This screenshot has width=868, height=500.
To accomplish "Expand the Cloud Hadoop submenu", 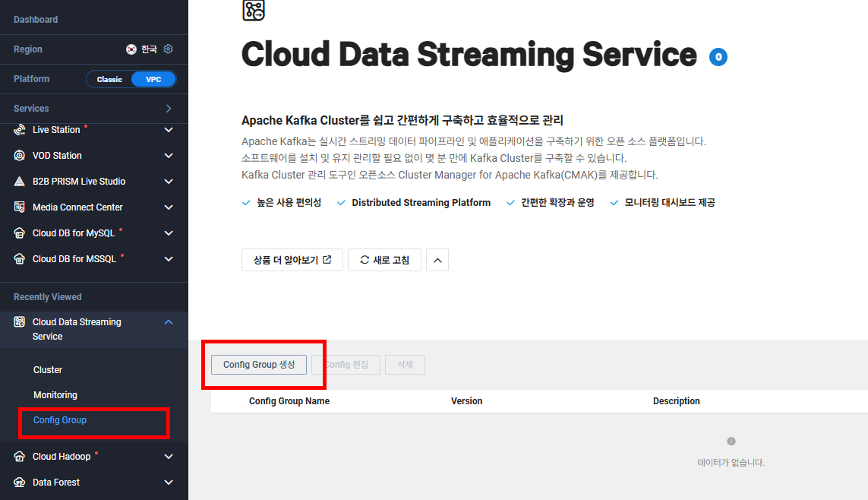I will tap(169, 456).
